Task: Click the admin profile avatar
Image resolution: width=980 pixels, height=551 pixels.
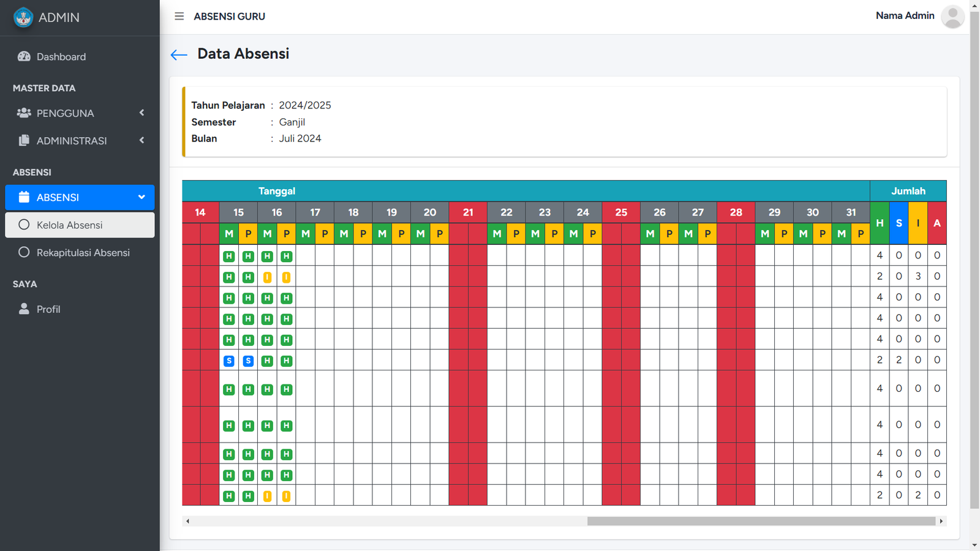Action: [x=952, y=17]
